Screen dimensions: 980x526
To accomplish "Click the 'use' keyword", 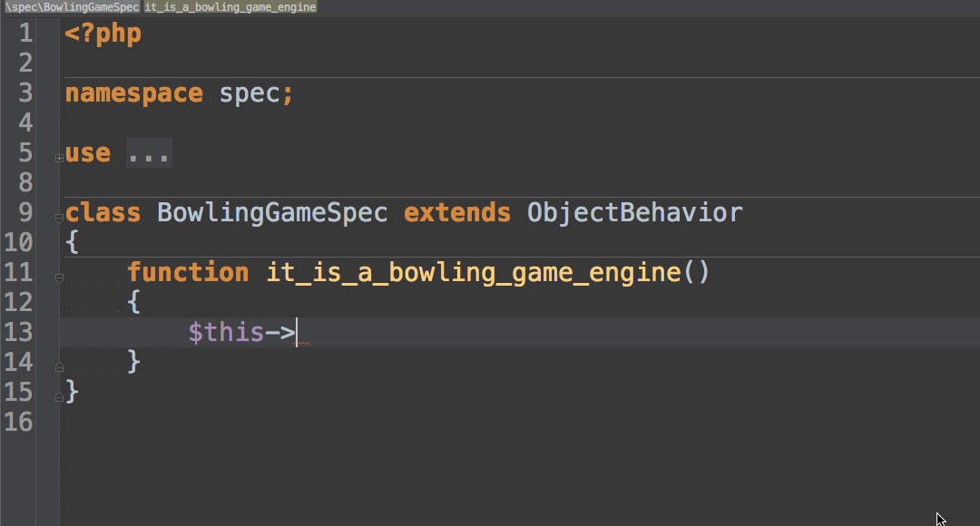I will coord(87,153).
